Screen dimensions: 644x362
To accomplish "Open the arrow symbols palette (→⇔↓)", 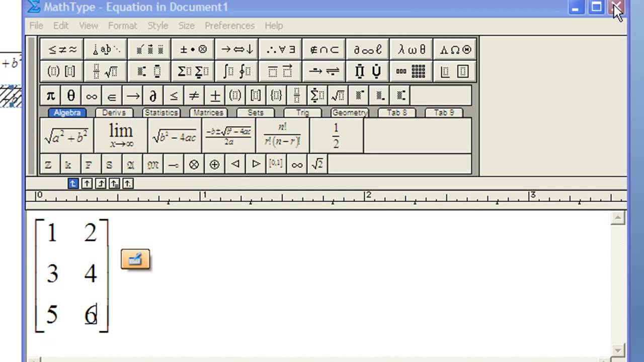I will 237,49.
